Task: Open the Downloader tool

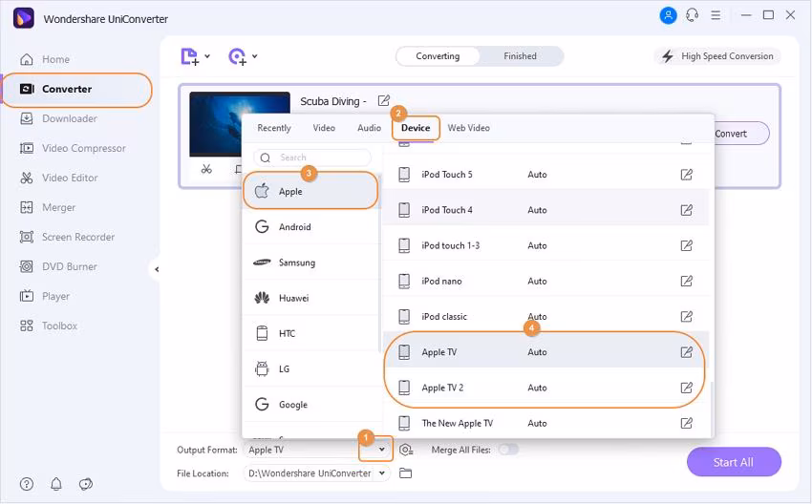Action: [58, 118]
